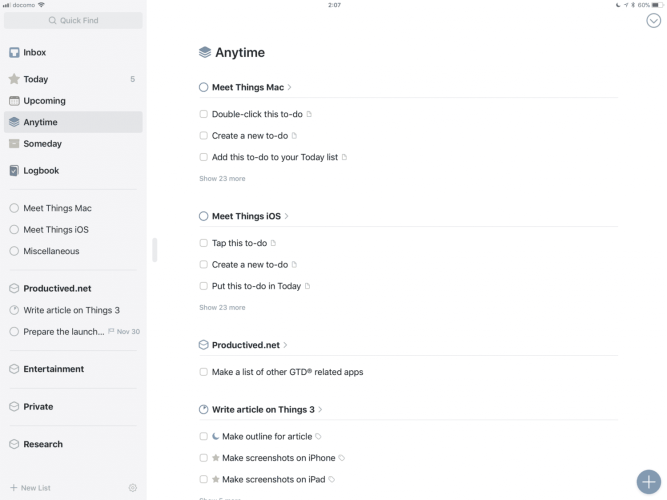The width and height of the screenshot is (667, 500).
Task: Tap the blue add to-do plus button
Action: (x=649, y=482)
